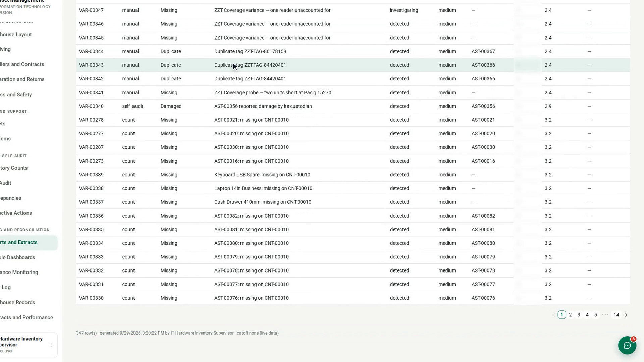
Task: Click 'self_audit' source cell
Action: click(x=133, y=106)
